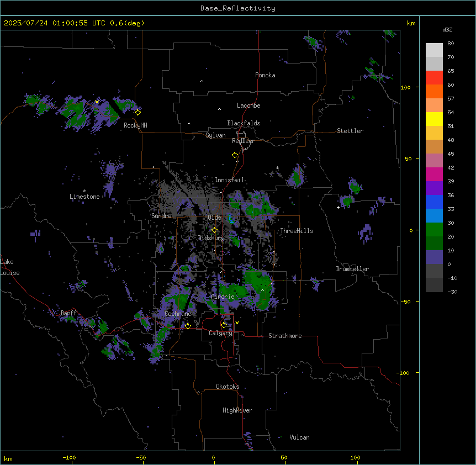
Task: Click the Lake Louise label
Action: pos(10,267)
